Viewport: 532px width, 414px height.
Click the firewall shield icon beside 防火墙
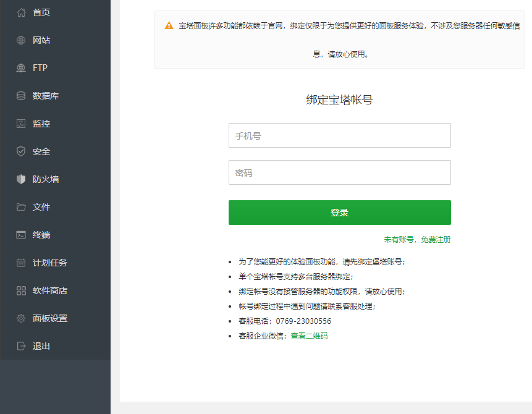pyautogui.click(x=21, y=179)
